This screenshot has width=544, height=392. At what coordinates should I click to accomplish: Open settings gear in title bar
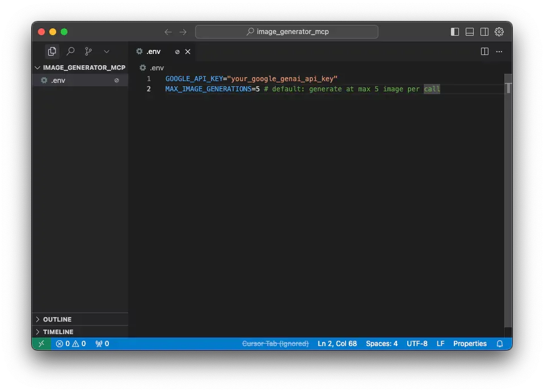pos(499,32)
